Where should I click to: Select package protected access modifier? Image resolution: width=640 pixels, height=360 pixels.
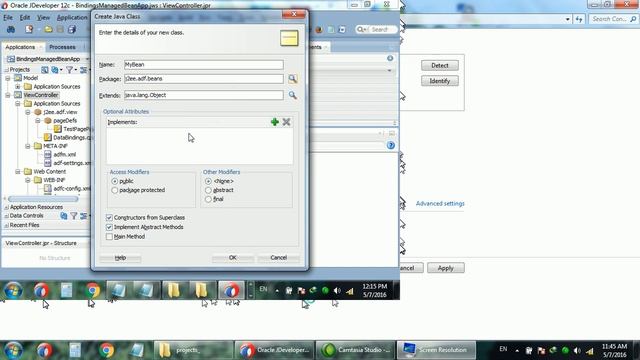click(x=115, y=190)
